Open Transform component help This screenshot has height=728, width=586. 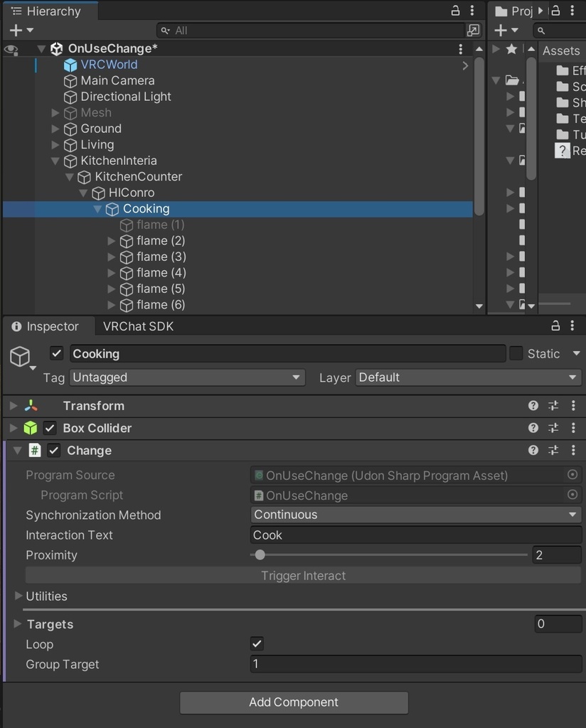tap(533, 406)
